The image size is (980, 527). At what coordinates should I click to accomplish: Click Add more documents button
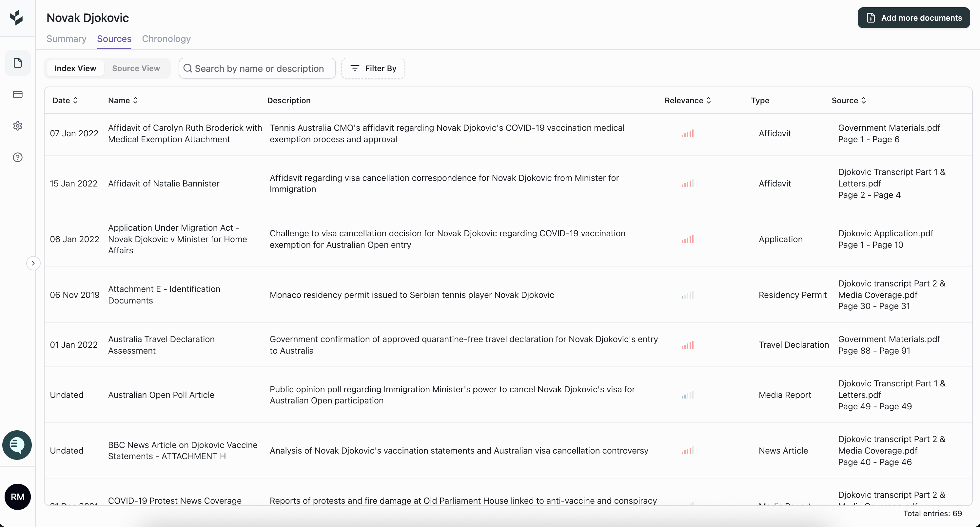(913, 18)
